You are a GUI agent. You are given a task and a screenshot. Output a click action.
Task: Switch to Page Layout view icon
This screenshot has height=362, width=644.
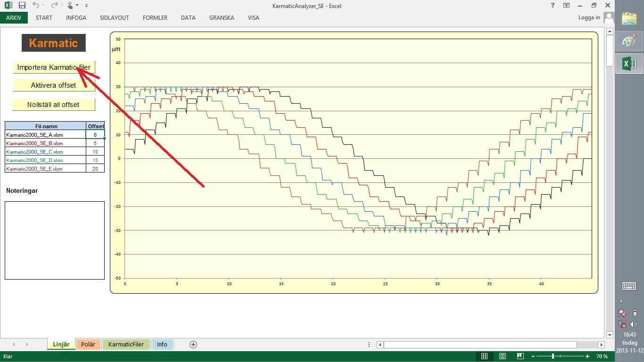point(502,356)
